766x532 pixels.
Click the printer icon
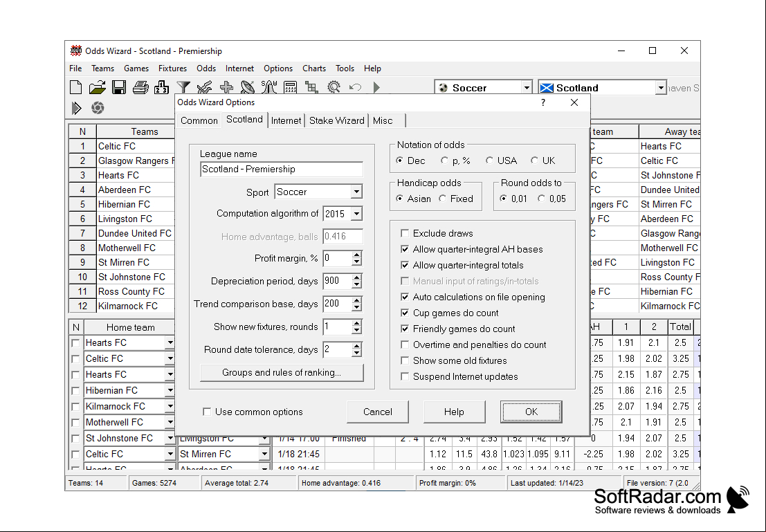(x=140, y=87)
